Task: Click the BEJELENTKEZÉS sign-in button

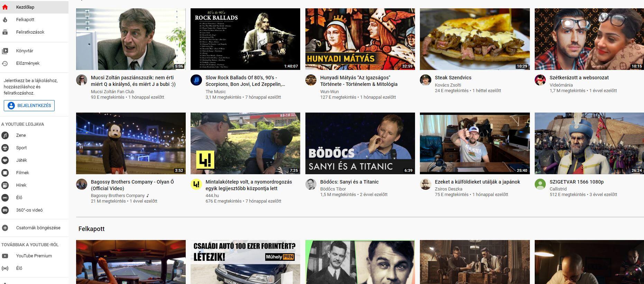Action: pyautogui.click(x=29, y=106)
